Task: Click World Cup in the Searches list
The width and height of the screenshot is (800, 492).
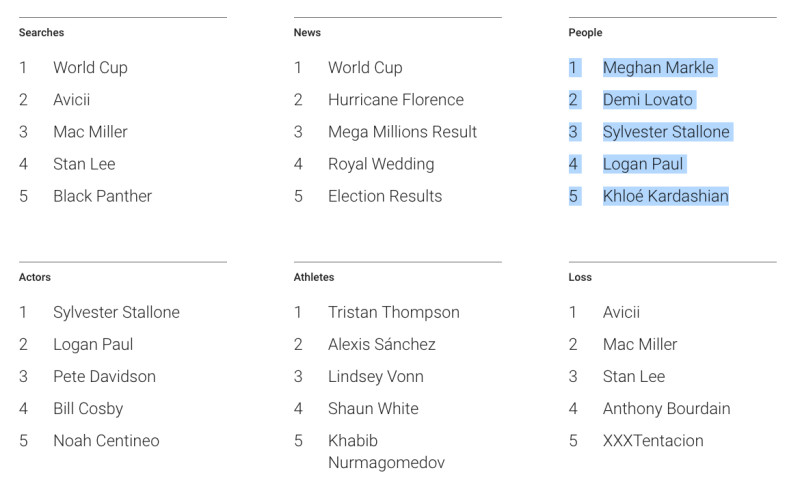Action: coord(90,67)
